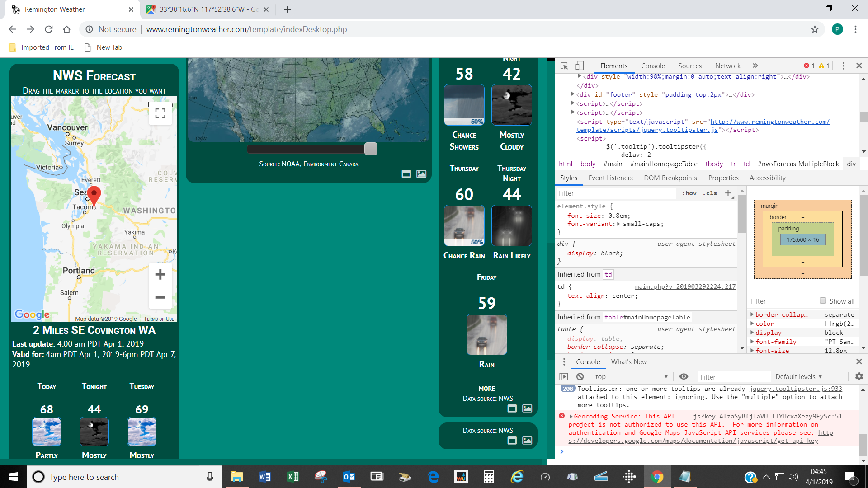Toggle the .cls class editor
Screen dimensions: 868x488
tap(710, 193)
